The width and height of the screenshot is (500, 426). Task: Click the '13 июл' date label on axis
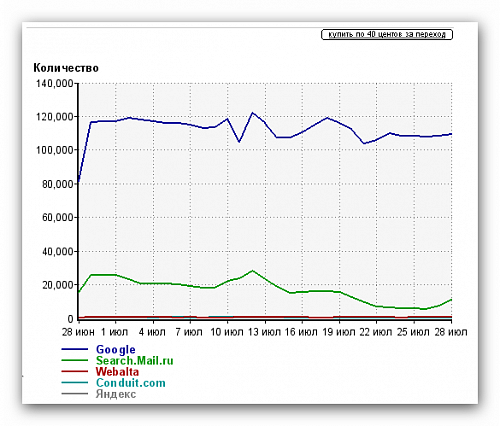pyautogui.click(x=265, y=332)
